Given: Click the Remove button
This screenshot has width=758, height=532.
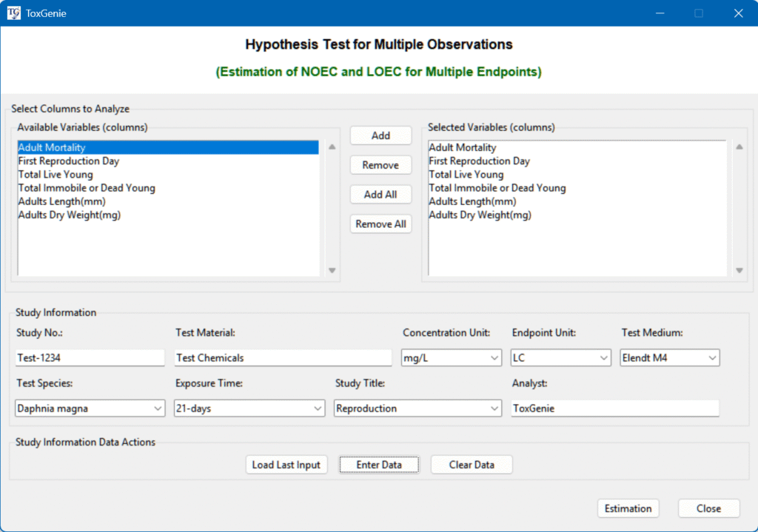Looking at the screenshot, I should coord(380,165).
